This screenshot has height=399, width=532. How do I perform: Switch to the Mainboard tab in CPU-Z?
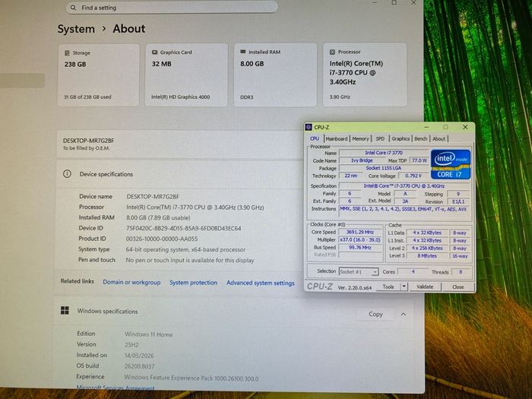click(337, 139)
